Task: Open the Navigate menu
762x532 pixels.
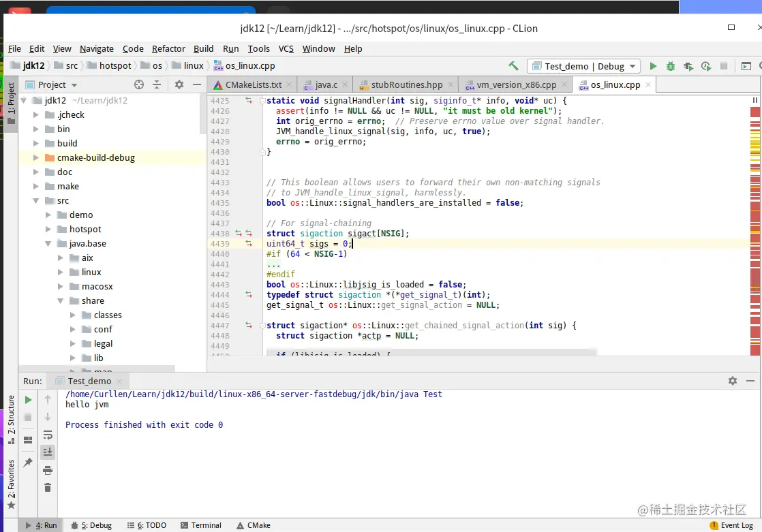Action: click(97, 48)
